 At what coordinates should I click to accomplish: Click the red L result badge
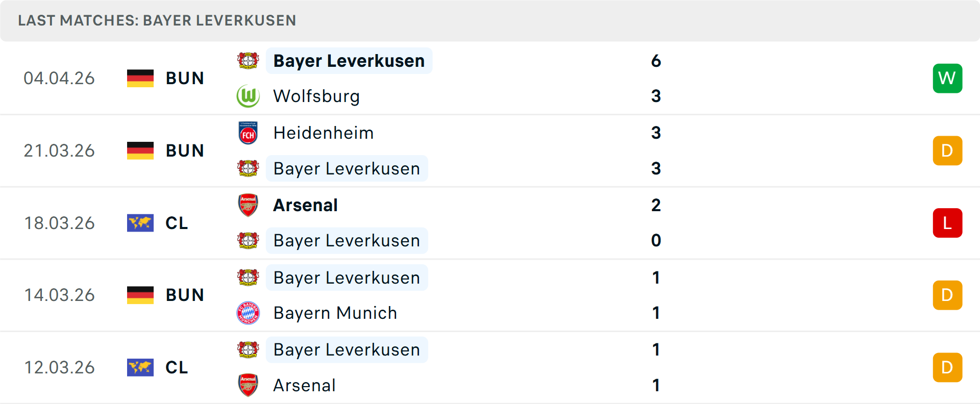947,223
